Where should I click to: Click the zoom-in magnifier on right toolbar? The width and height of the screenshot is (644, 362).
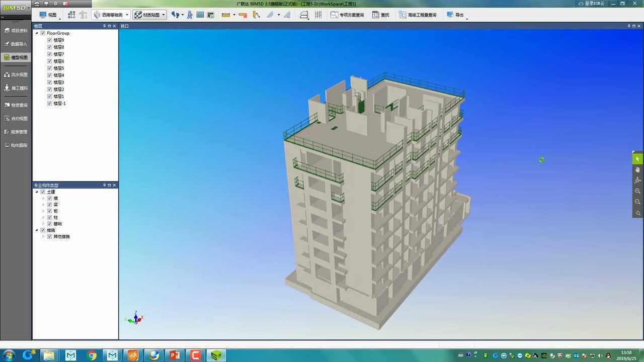coord(637,191)
